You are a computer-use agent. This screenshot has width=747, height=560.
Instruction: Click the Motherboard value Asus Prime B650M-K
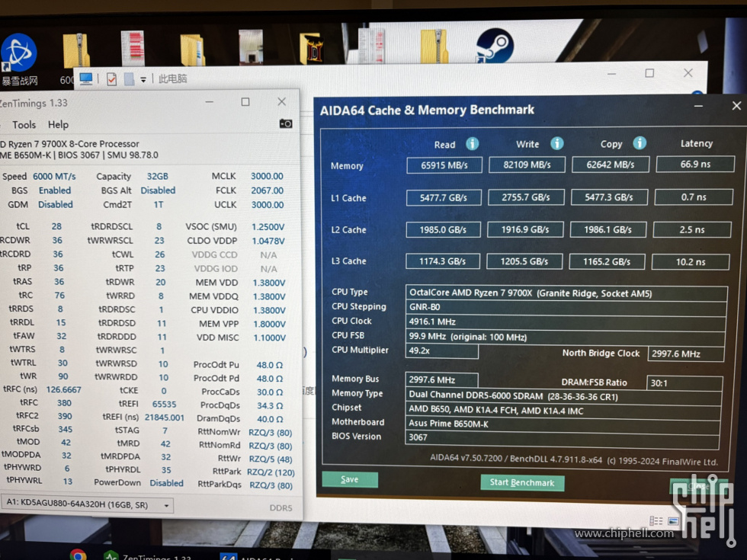click(x=563, y=424)
